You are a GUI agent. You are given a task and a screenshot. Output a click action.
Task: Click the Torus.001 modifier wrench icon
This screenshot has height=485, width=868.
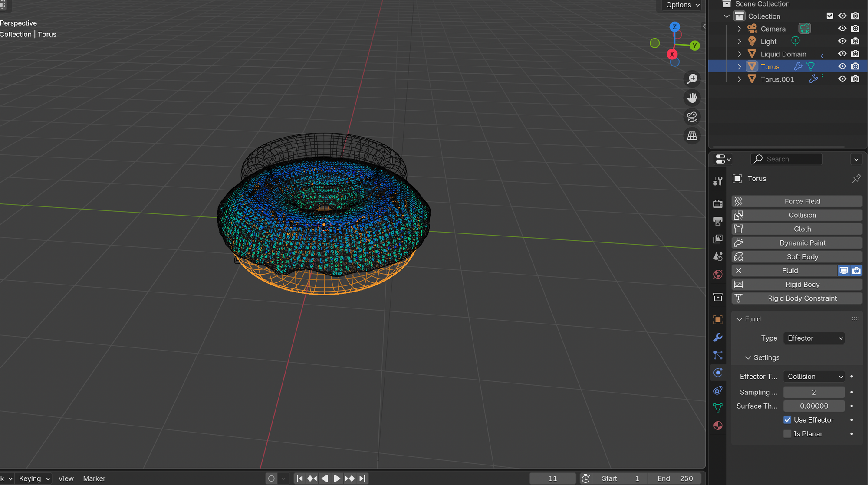point(813,79)
